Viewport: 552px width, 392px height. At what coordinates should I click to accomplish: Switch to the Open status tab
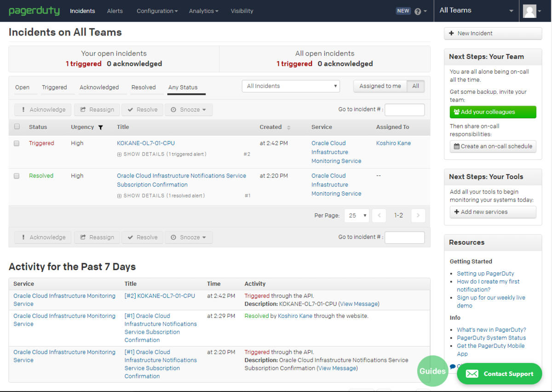pos(22,87)
